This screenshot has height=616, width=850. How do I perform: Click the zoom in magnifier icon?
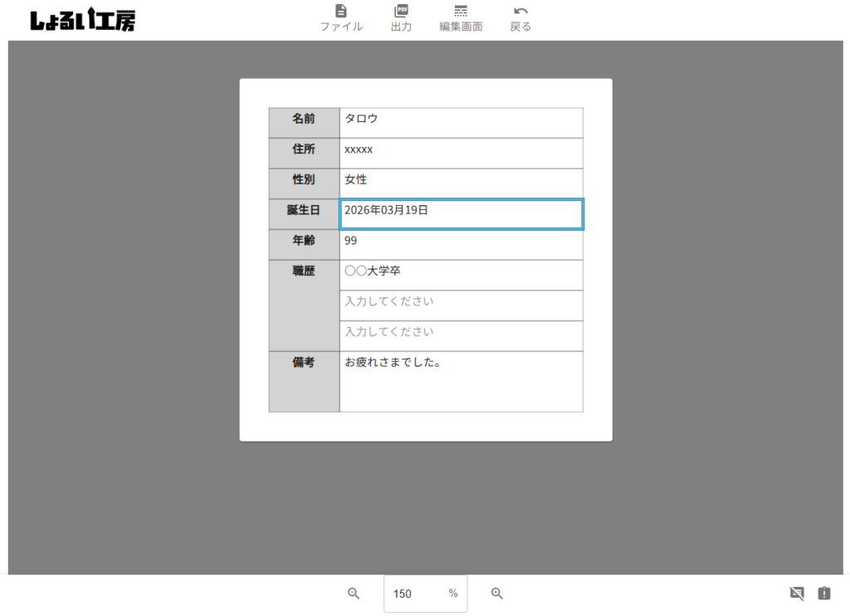point(497,594)
